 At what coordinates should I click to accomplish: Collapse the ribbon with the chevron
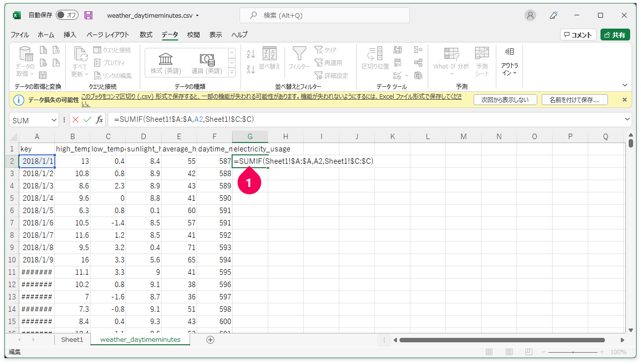pyautogui.click(x=625, y=85)
